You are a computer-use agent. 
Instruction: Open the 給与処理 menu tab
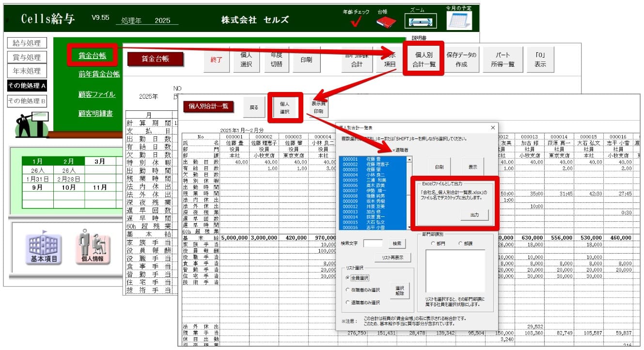27,44
